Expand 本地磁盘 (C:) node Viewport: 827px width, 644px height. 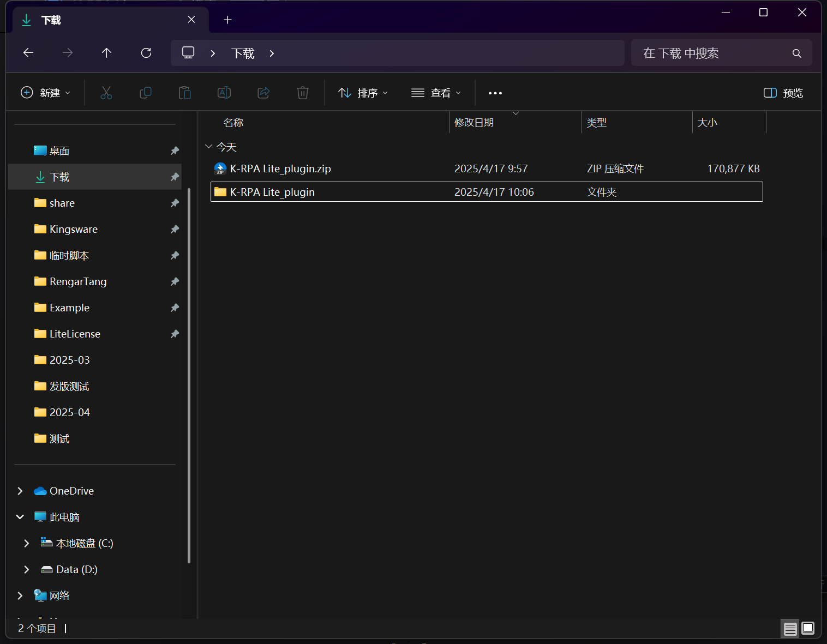(x=27, y=544)
